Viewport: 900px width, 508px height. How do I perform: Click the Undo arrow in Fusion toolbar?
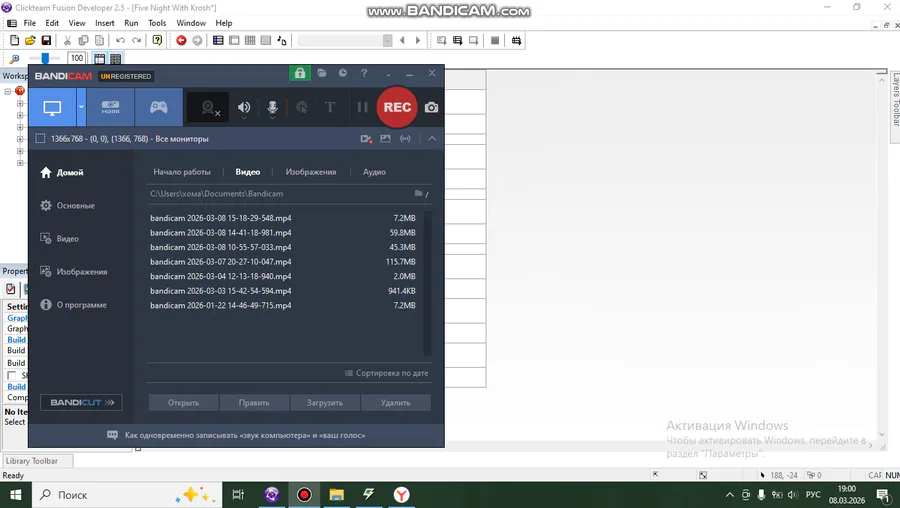pyautogui.click(x=121, y=40)
